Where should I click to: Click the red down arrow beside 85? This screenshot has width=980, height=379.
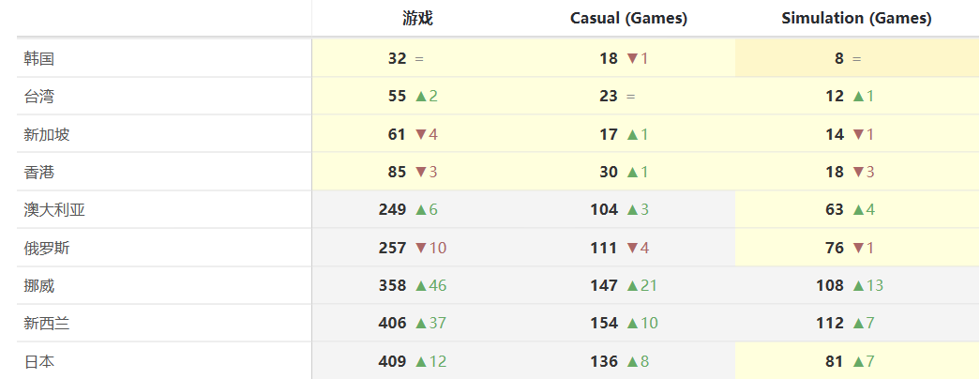[420, 173]
